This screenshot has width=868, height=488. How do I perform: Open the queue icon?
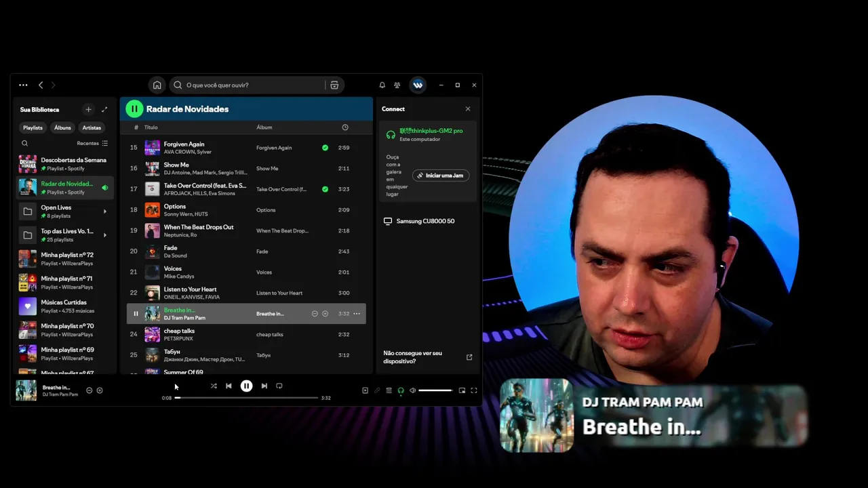click(389, 390)
